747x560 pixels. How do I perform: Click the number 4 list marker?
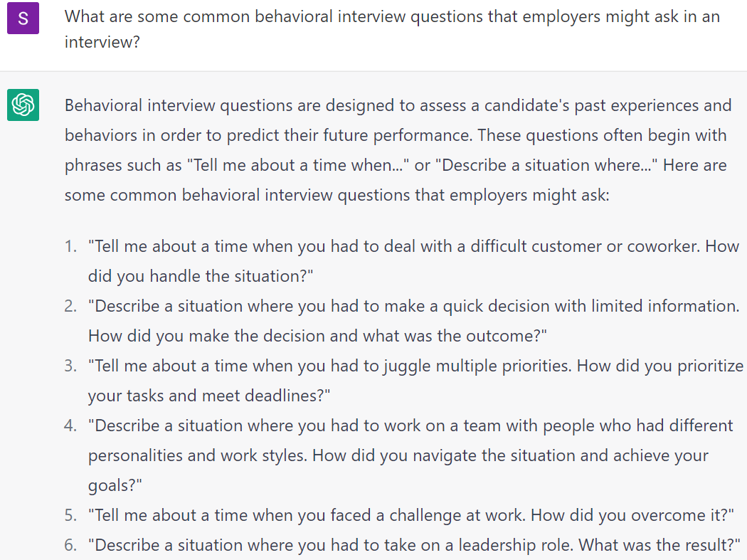click(70, 426)
